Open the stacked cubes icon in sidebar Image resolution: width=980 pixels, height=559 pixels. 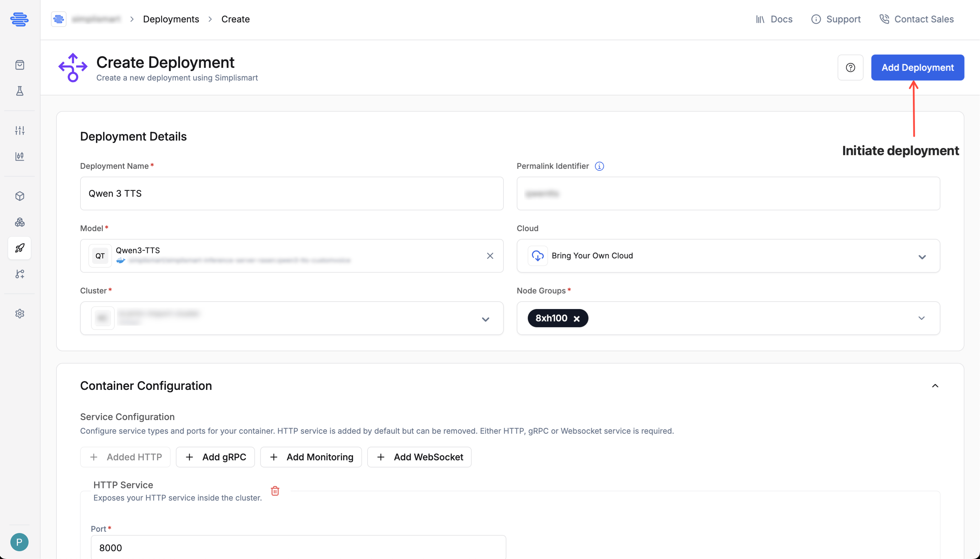[x=19, y=222]
